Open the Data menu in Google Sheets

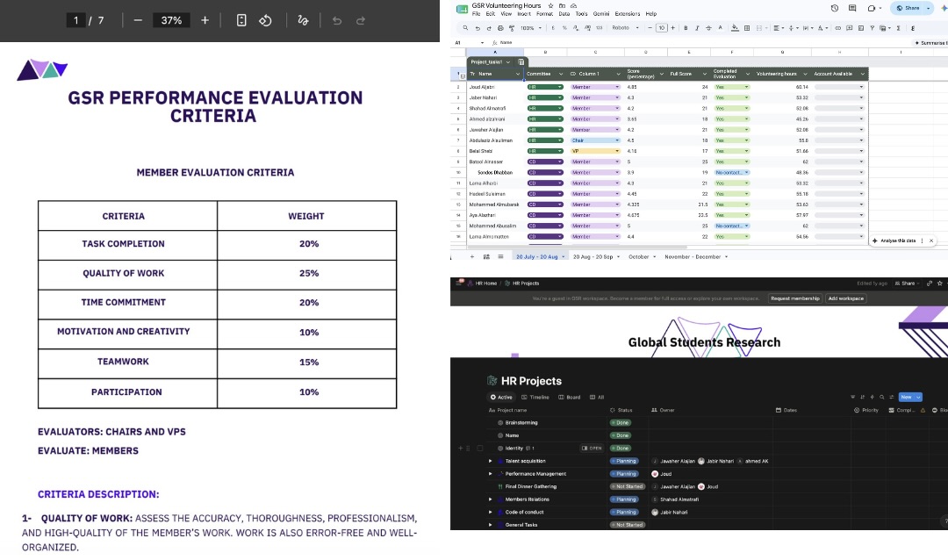pos(564,14)
